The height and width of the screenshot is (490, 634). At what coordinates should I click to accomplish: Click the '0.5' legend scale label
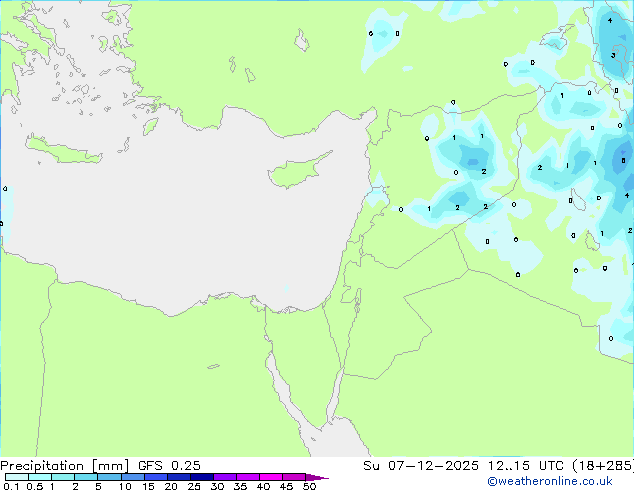tap(35, 486)
